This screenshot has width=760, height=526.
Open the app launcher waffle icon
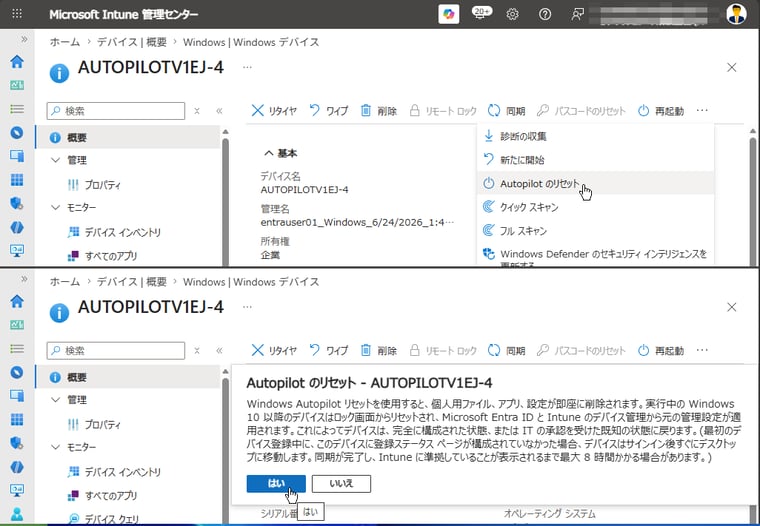tap(17, 14)
